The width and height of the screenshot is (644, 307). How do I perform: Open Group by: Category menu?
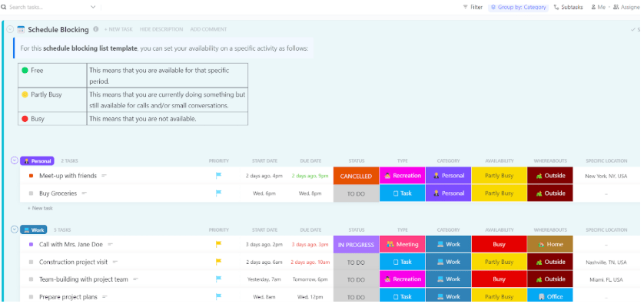point(519,7)
